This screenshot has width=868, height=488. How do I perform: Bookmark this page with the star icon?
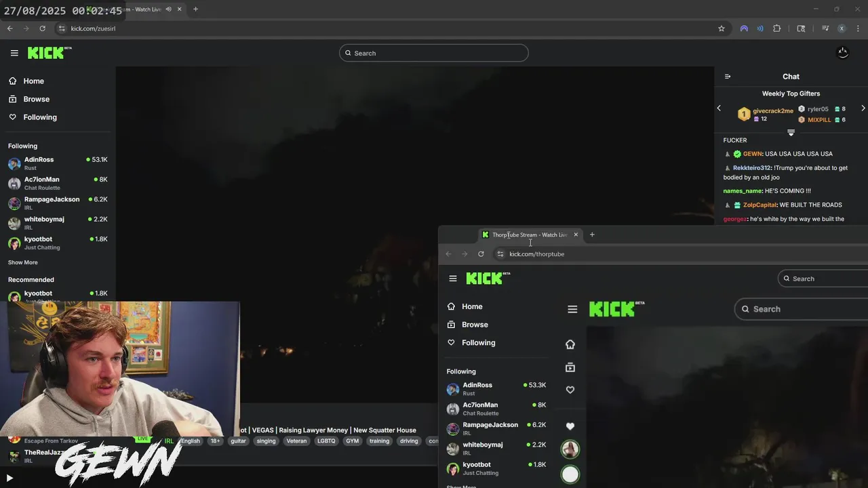pos(722,28)
